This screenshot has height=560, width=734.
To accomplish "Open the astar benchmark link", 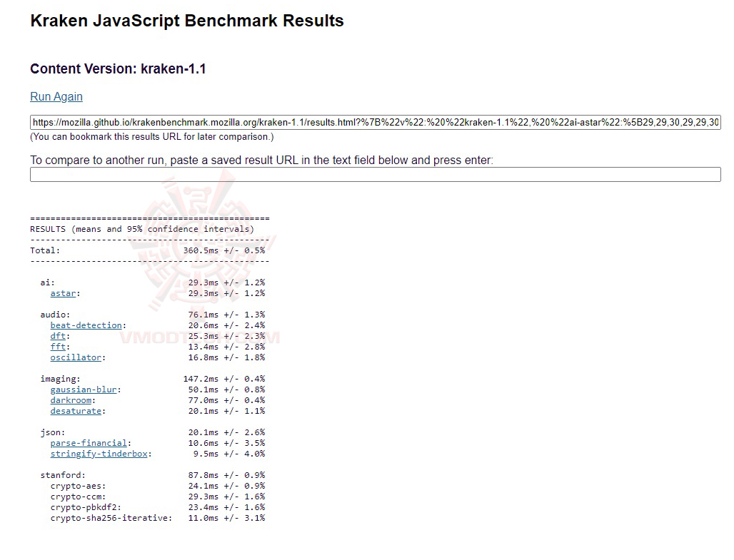I will (x=64, y=293).
